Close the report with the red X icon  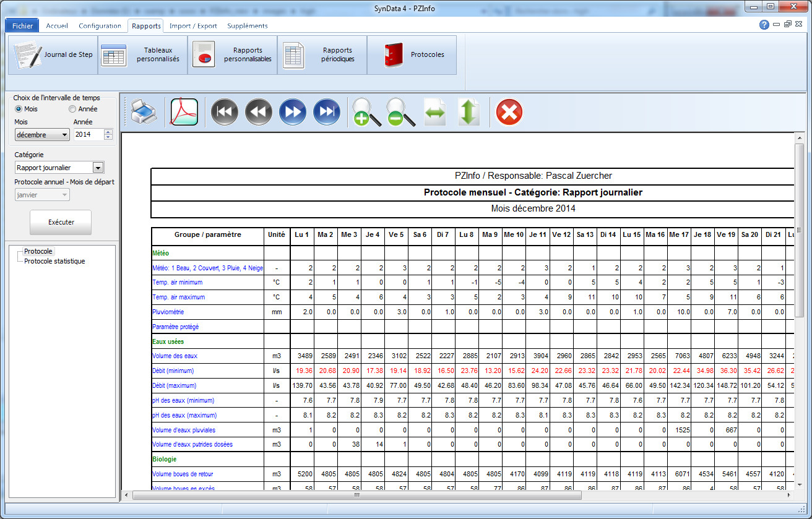509,113
